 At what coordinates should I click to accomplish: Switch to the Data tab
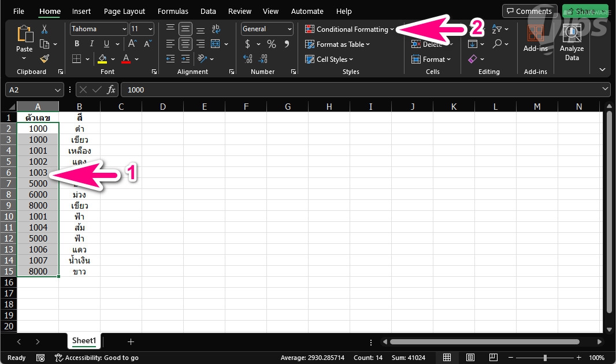pyautogui.click(x=208, y=11)
